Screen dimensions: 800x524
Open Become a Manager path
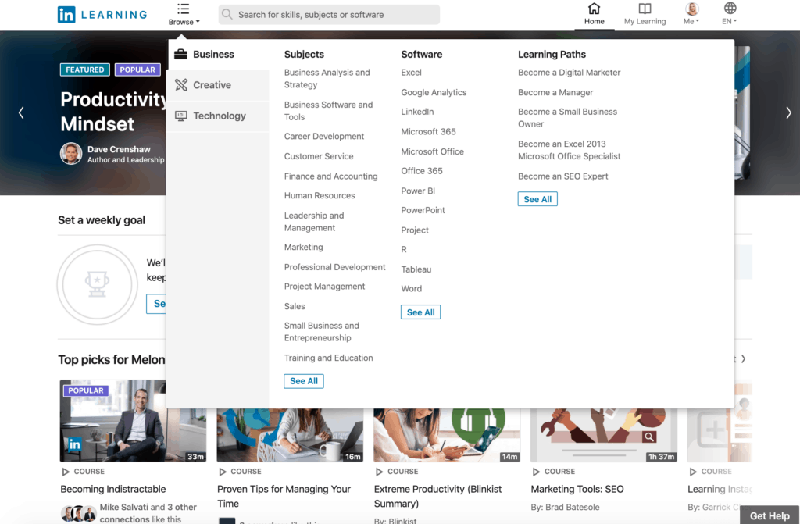pyautogui.click(x=555, y=92)
